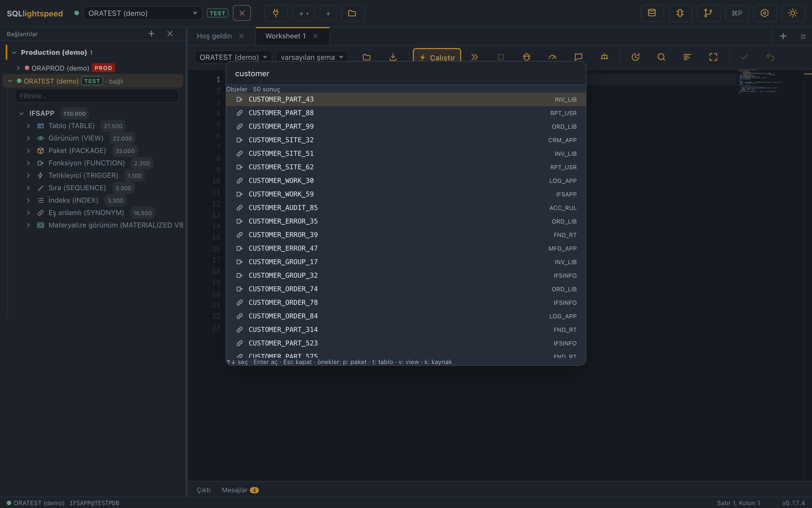812x508 pixels.
Task: Expand the Tablo (TABLE) tree node
Action: pyautogui.click(x=28, y=126)
